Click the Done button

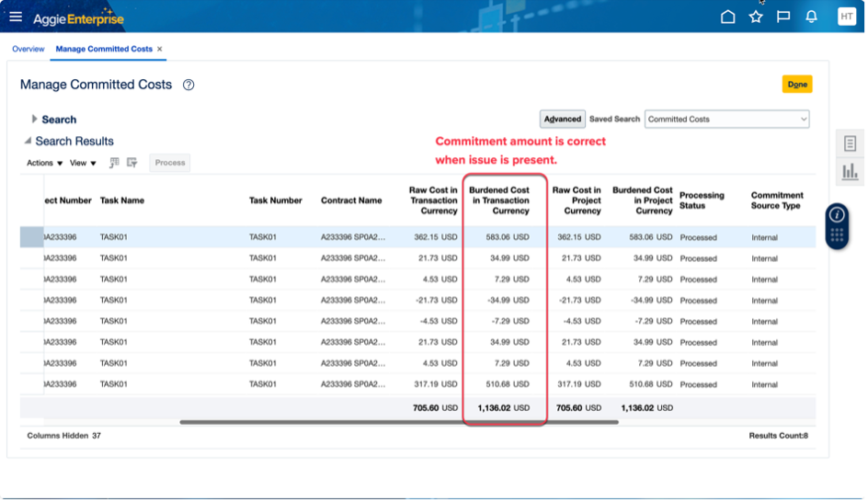[797, 85]
